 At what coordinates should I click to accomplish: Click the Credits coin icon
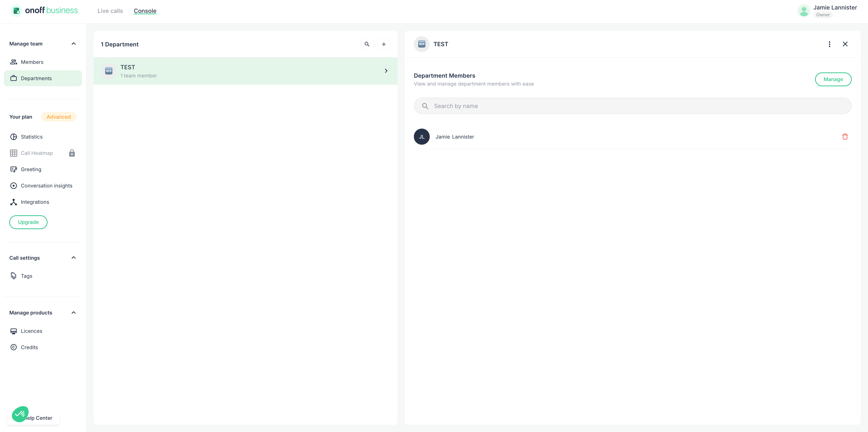point(14,347)
